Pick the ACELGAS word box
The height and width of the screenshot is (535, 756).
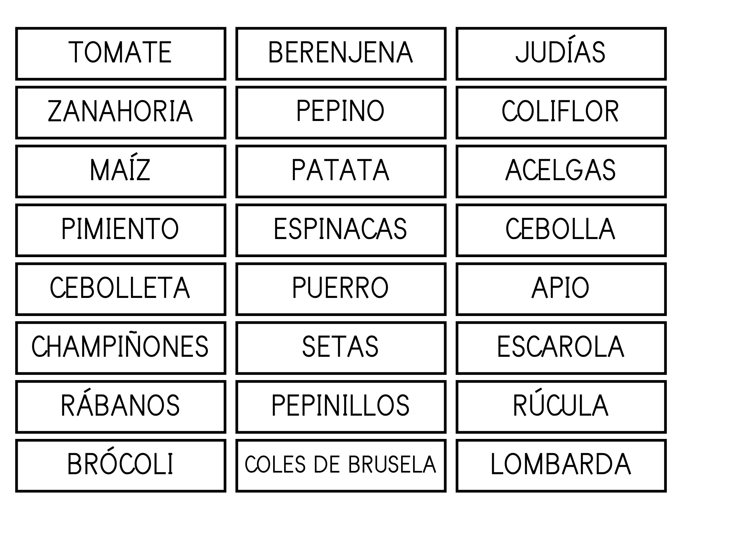coord(561,171)
